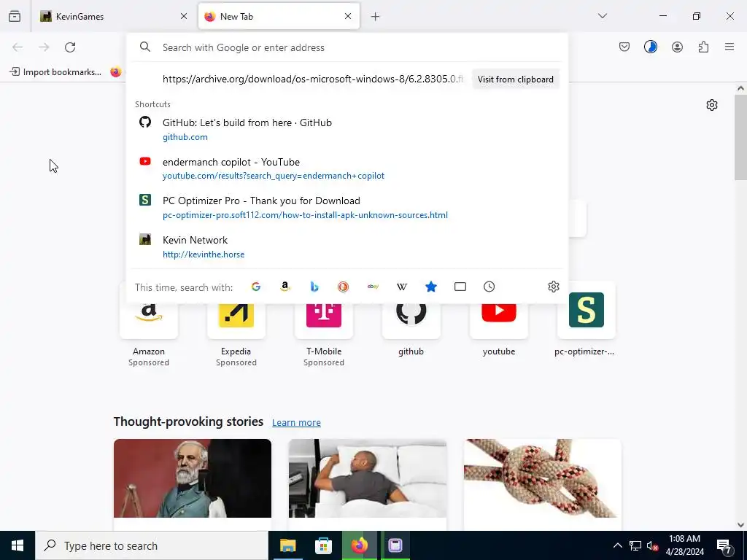Viewport: 747px width, 560px height.
Task: Select archive.org clipboard URL suggestion
Action: (312, 79)
